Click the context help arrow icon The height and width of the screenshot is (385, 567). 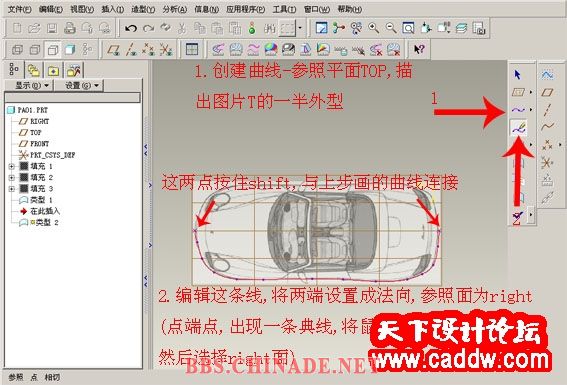pyautogui.click(x=419, y=49)
